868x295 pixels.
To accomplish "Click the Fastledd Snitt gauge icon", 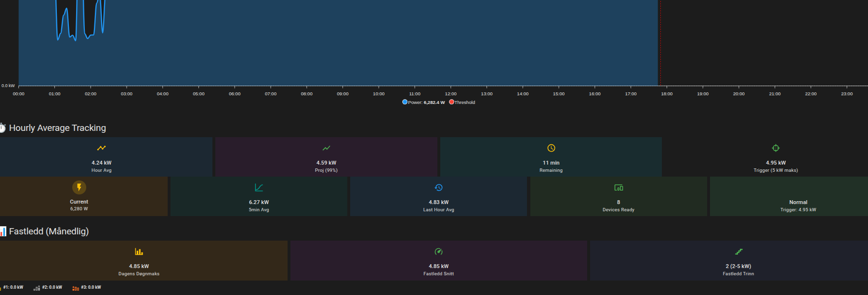I will [x=438, y=252].
